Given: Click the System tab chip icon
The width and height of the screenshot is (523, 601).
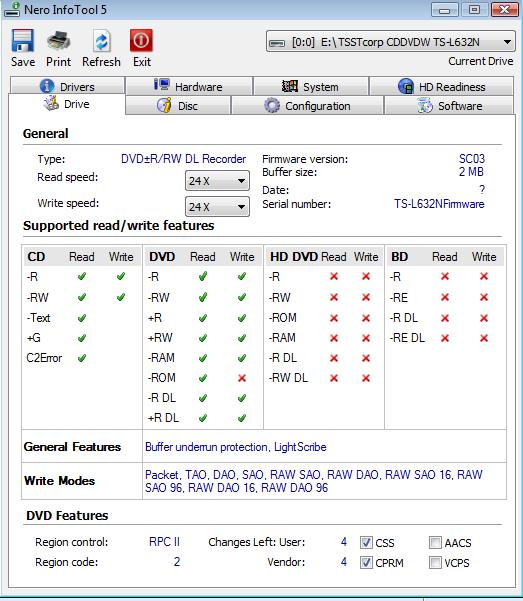Looking at the screenshot, I should [289, 86].
